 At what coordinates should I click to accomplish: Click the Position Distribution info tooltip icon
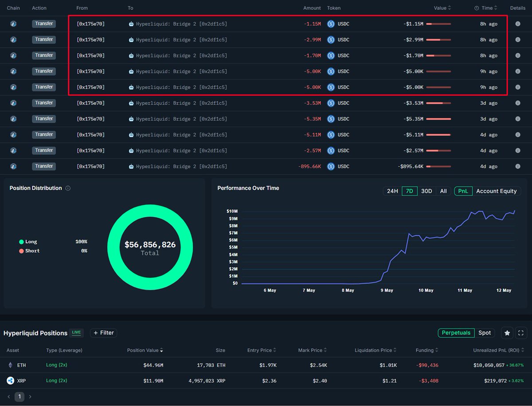pos(67,188)
